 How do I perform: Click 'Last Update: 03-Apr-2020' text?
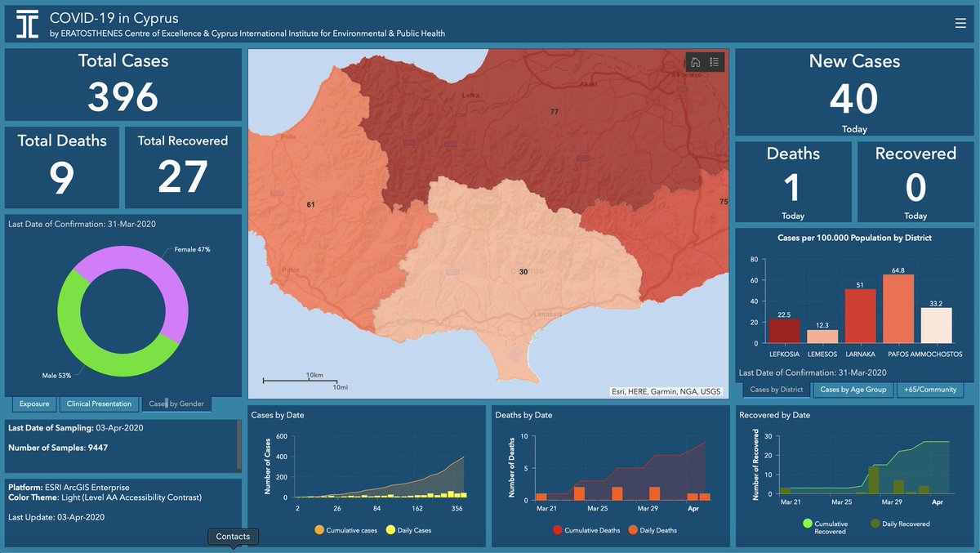[x=56, y=517]
